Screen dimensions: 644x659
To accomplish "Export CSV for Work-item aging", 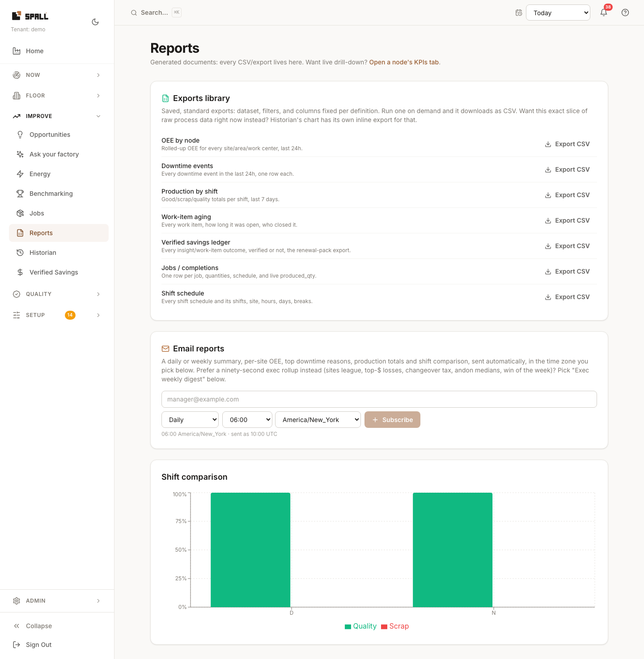I will point(567,220).
